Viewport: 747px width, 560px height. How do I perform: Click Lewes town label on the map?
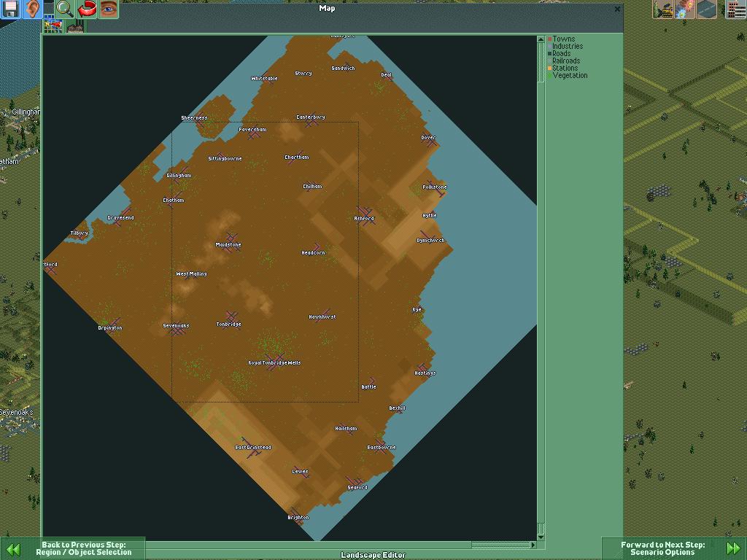(300, 472)
